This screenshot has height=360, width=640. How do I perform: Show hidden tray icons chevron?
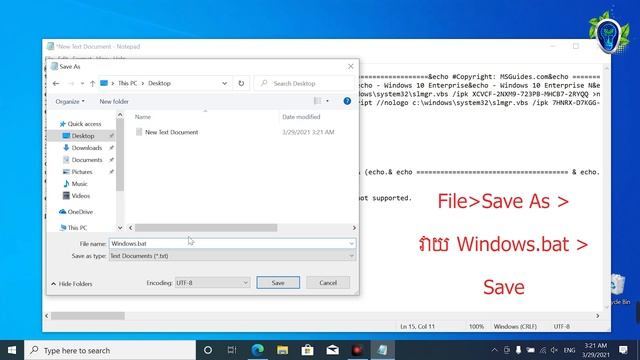pos(494,350)
